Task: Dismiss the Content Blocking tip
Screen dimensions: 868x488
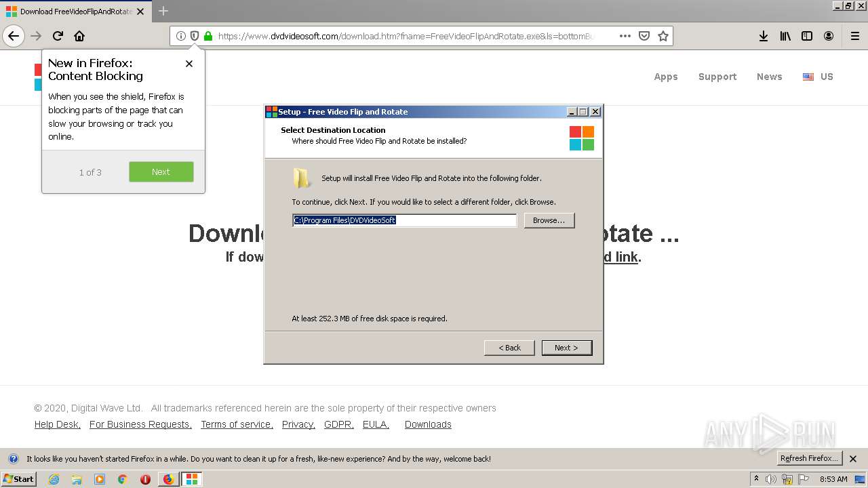Action: 189,64
